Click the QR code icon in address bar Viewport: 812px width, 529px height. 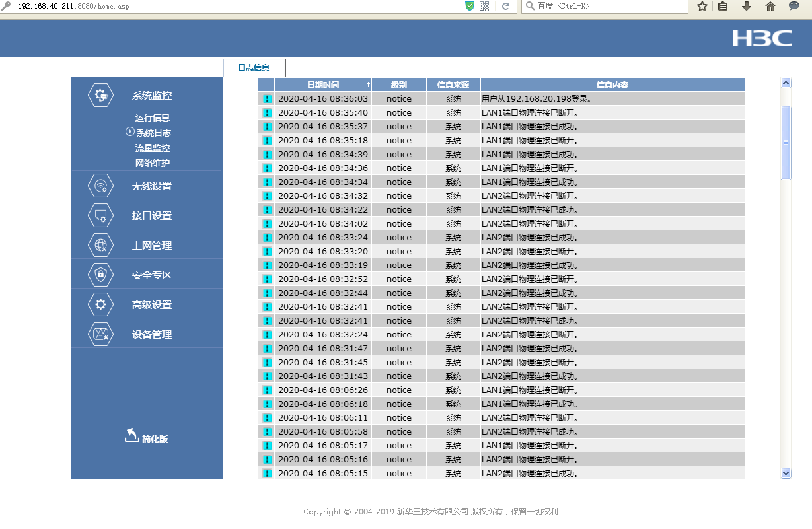point(484,6)
